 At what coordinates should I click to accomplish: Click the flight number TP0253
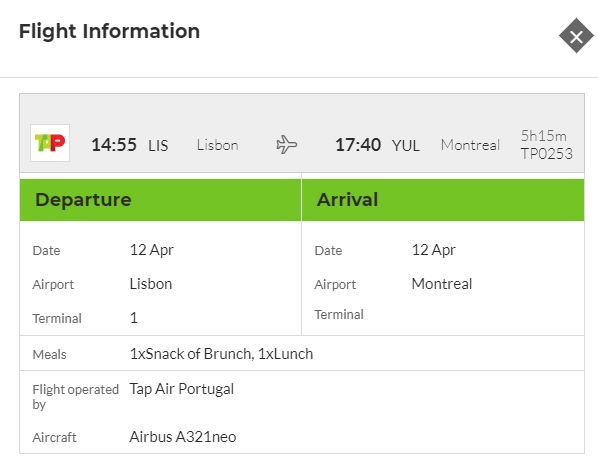547,154
